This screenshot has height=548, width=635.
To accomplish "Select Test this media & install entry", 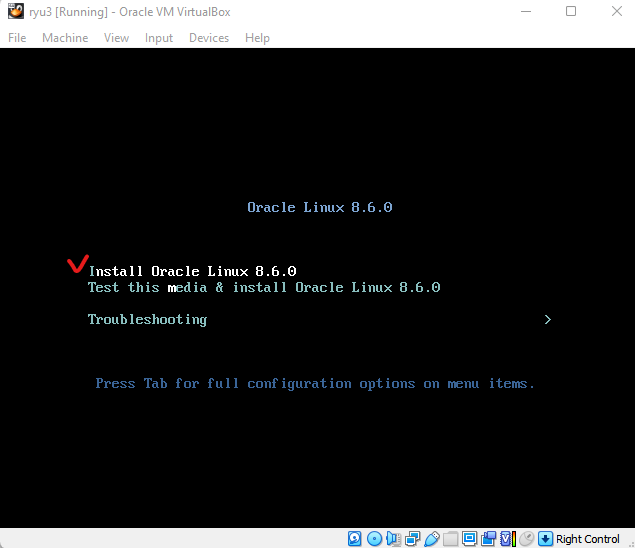I will click(x=264, y=287).
